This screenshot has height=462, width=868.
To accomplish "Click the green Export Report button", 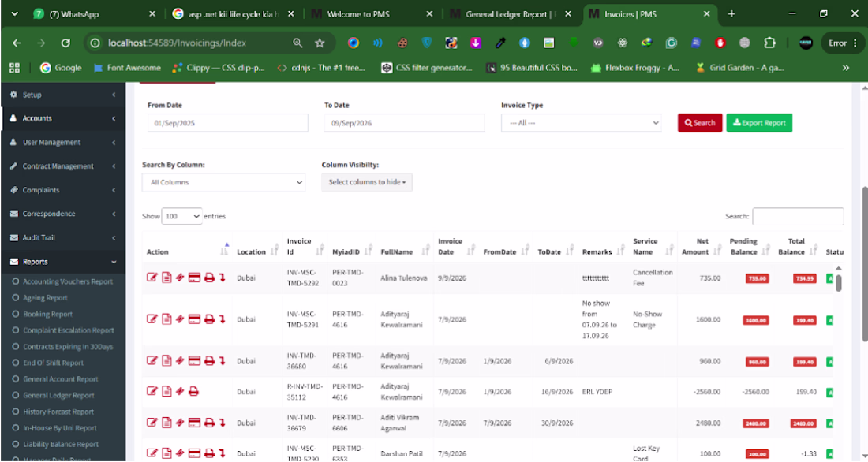I will coord(759,123).
